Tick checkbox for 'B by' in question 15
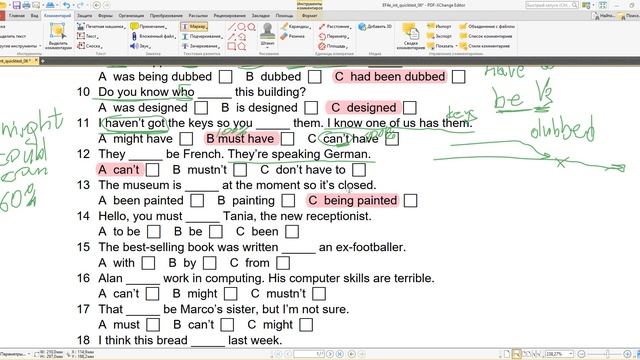 [x=210, y=263]
